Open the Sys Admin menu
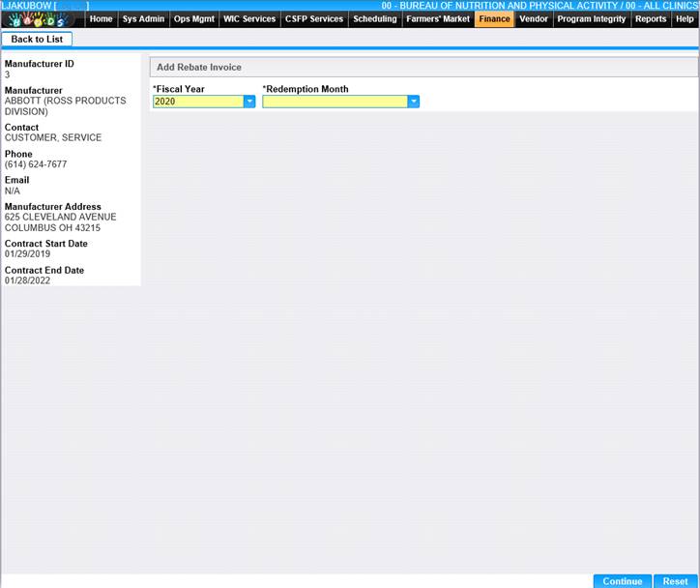This screenshot has height=588, width=700. [143, 19]
